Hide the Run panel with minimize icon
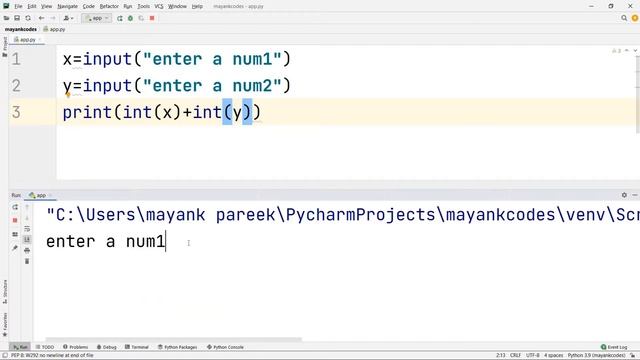Screen dimensions: 640x360 635,195
